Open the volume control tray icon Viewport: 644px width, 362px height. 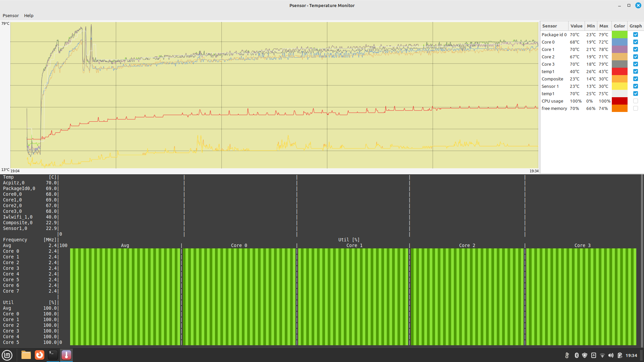pyautogui.click(x=611, y=355)
